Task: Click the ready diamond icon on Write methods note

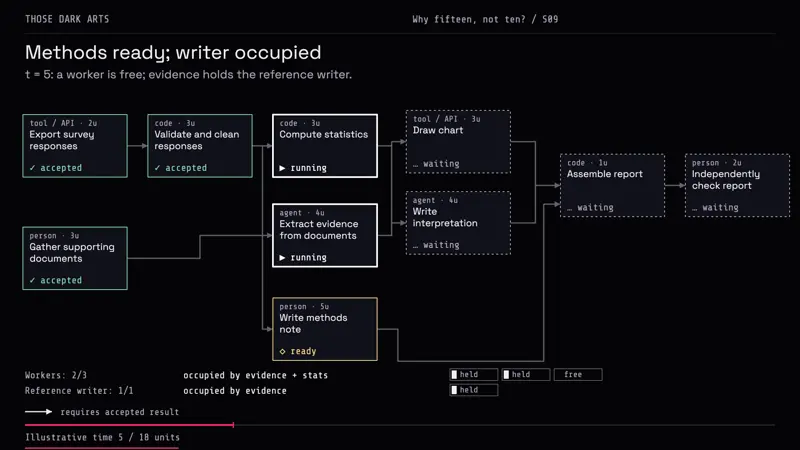Action: pyautogui.click(x=283, y=351)
